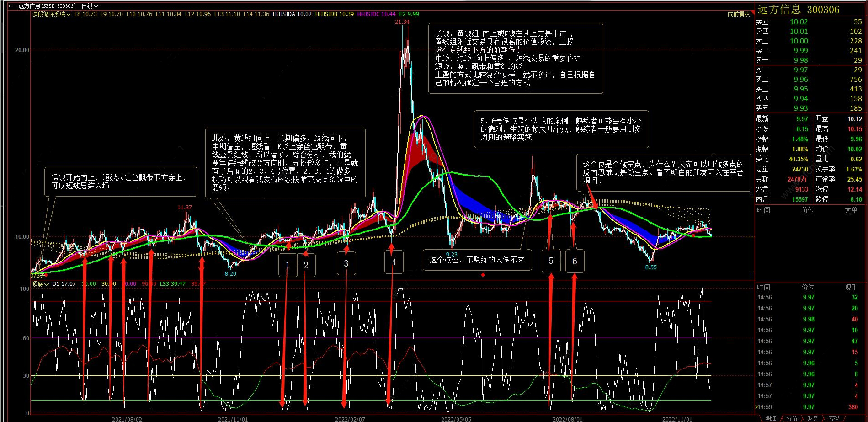This screenshot has height=422, width=868.
Task: Click the 卖五 price 10.02
Action: [x=799, y=21]
